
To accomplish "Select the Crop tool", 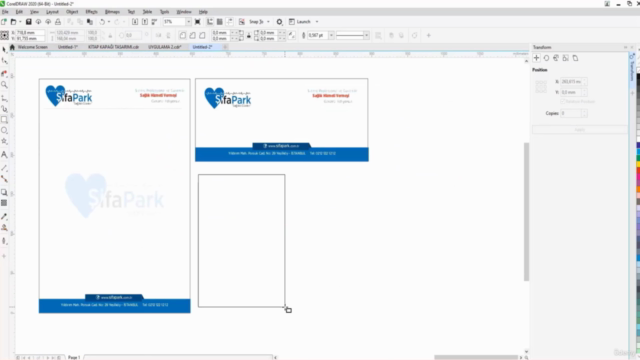I will 4,73.
